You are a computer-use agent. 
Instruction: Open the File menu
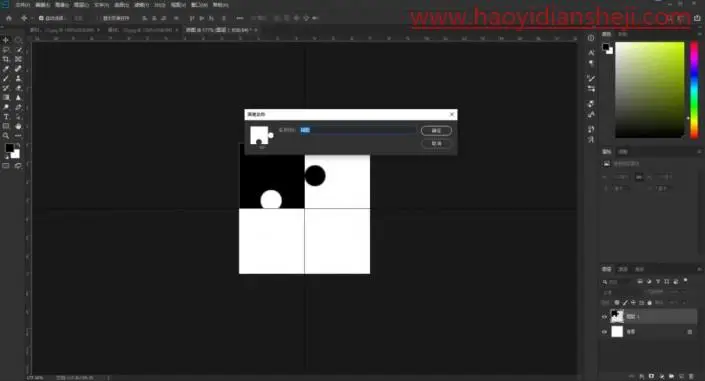click(22, 5)
